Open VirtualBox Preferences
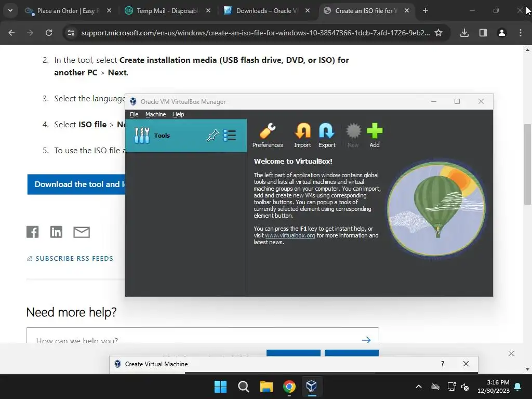Image resolution: width=532 pixels, height=399 pixels. tap(268, 135)
